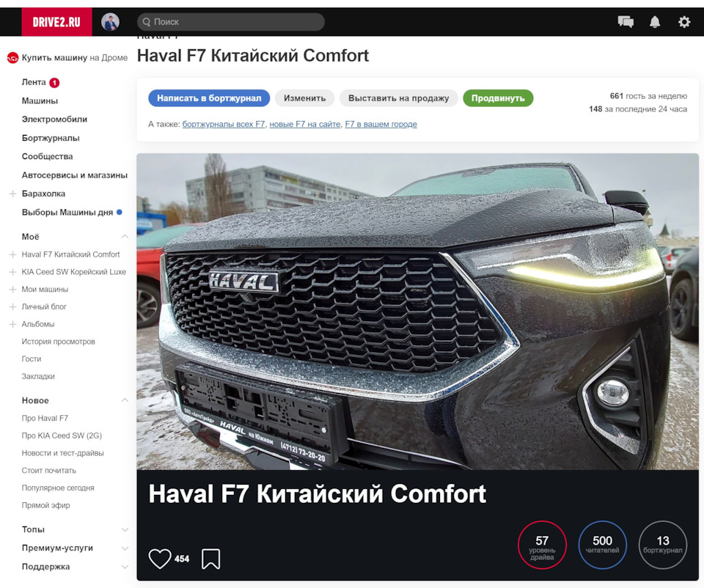Image resolution: width=704 pixels, height=588 pixels.
Task: Open Личный блог in sidebar
Action: (44, 307)
